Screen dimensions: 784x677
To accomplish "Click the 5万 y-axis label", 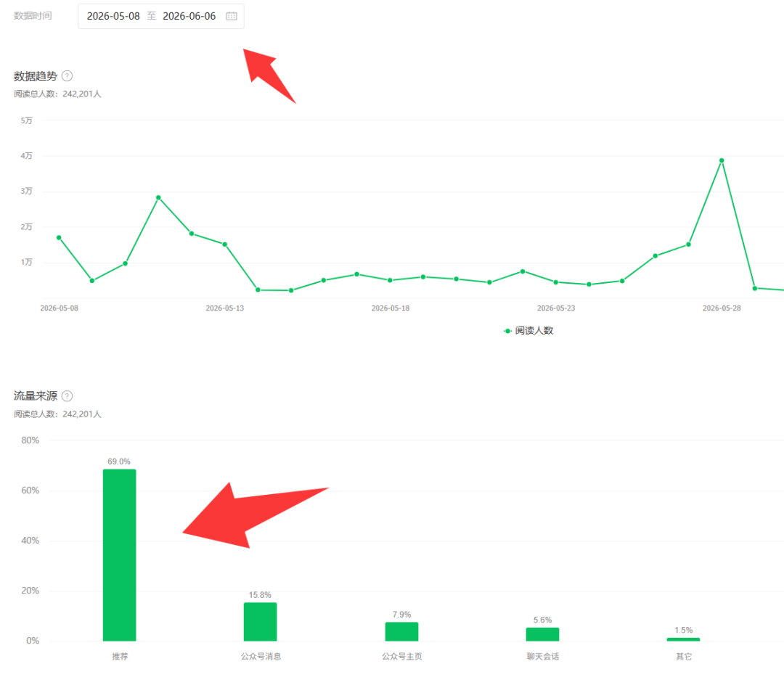I will (27, 120).
